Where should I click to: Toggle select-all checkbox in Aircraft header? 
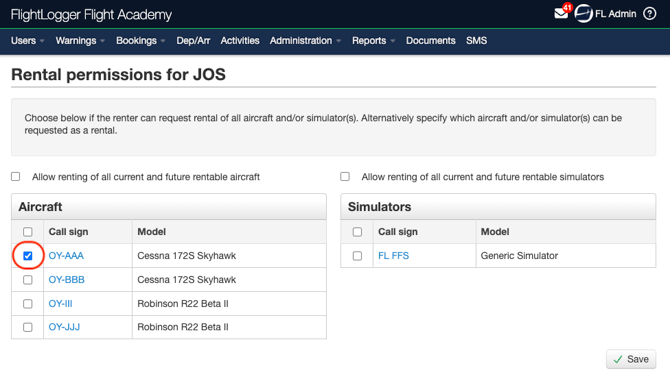pos(28,232)
